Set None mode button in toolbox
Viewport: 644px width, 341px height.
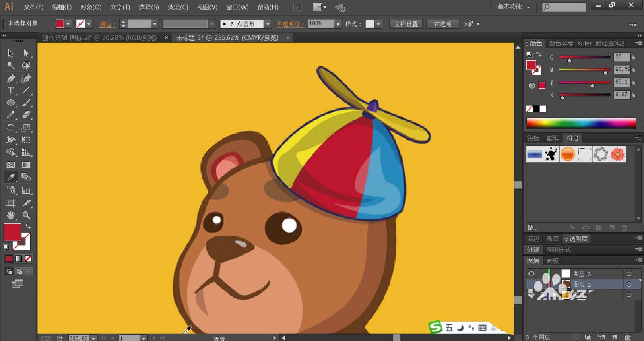[x=28, y=258]
